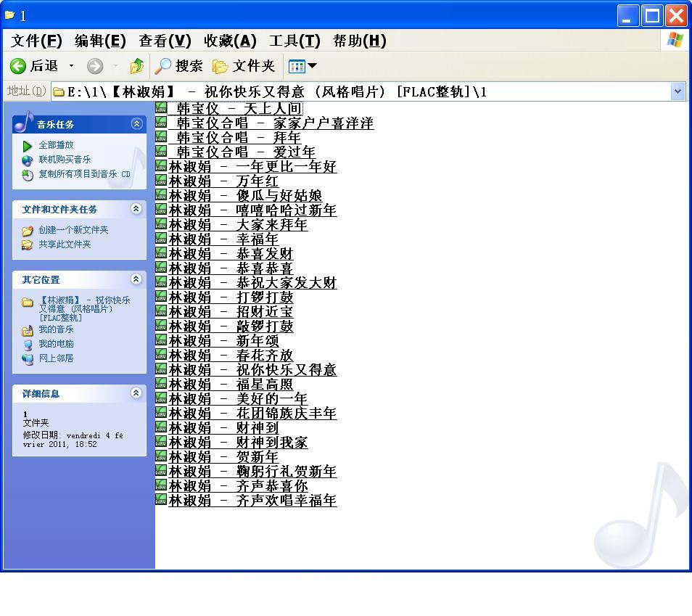Select file name 林淑娟 - 鞠躬行礼贺新年
692x616 pixels.
point(252,471)
